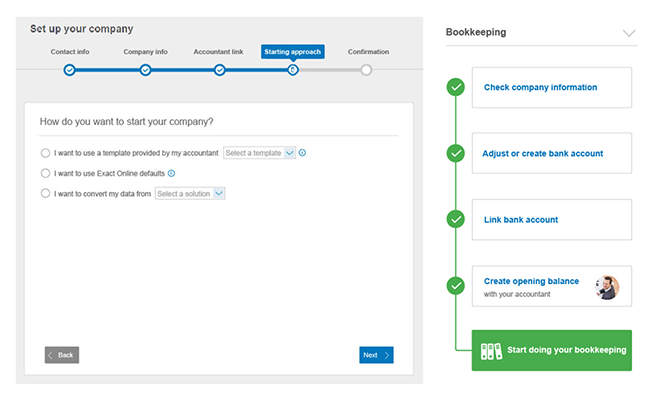Open the Select a template dropdown
The image size is (653, 400).
tap(259, 153)
